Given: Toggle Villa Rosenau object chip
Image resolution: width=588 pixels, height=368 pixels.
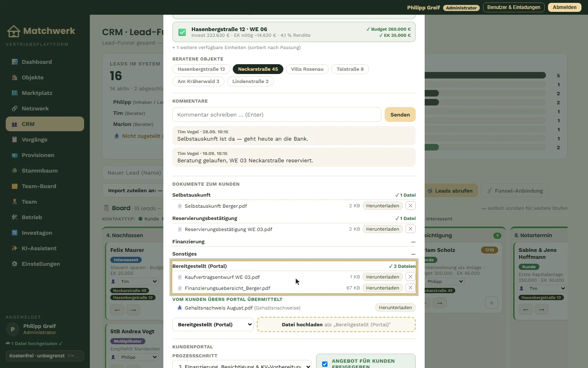Looking at the screenshot, I should 307,69.
